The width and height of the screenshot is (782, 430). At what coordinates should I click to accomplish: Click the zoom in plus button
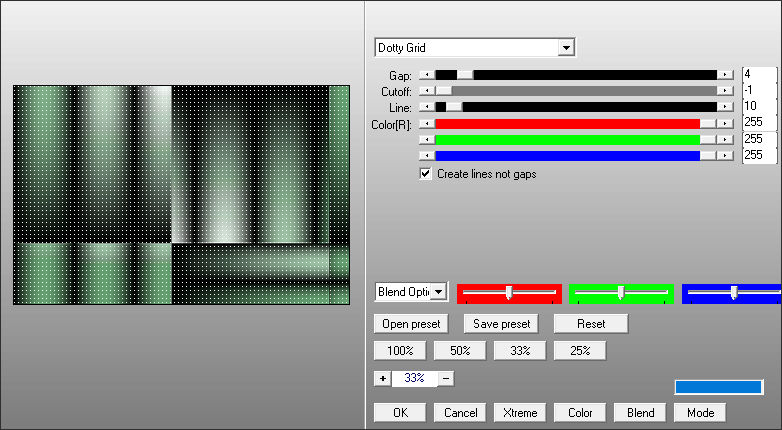pos(382,379)
